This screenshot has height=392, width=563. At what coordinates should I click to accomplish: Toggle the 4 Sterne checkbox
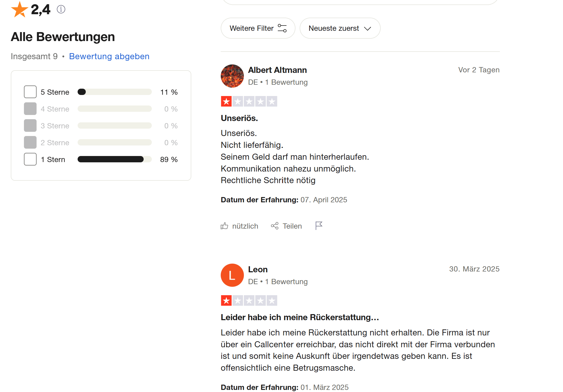pyautogui.click(x=30, y=109)
